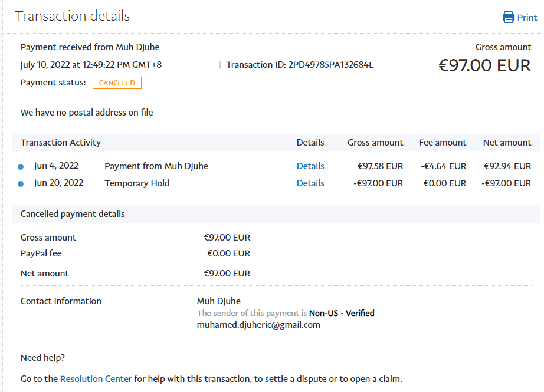Click the large €97.00 EUR gross amount
544x392 pixels.
pos(484,65)
